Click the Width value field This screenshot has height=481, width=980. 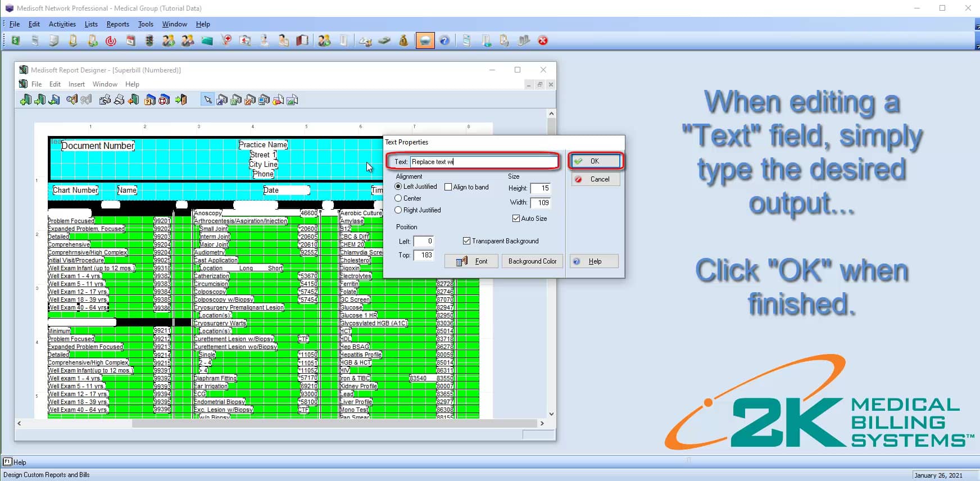click(x=541, y=202)
